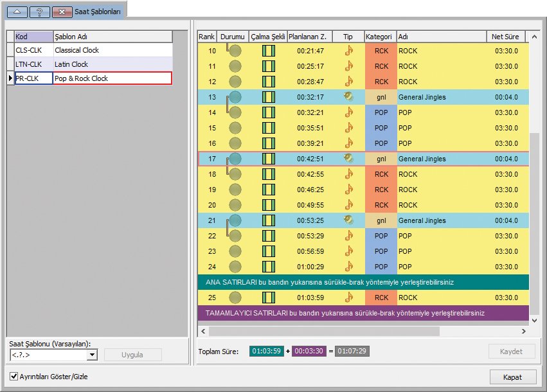Click the play mode icon in rank 11 row
Image resolution: width=547 pixels, height=392 pixels.
[268, 66]
